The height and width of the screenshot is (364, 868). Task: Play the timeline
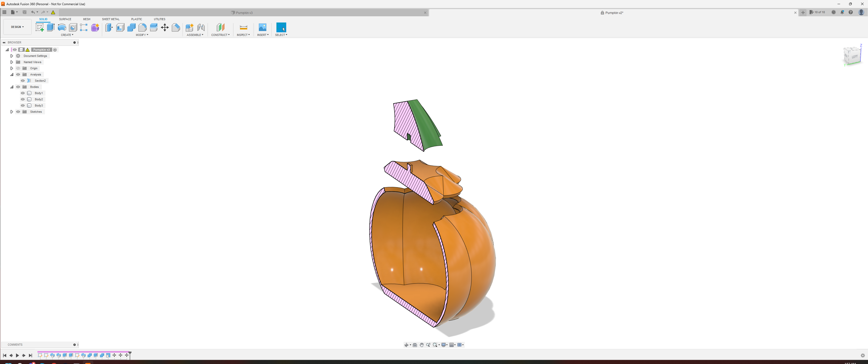click(17, 355)
